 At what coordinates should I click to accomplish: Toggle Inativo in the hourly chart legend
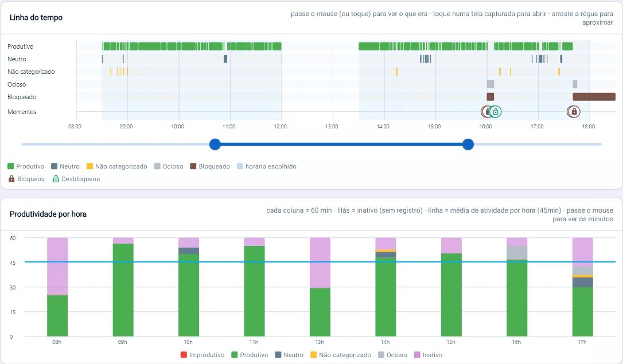tap(429, 355)
